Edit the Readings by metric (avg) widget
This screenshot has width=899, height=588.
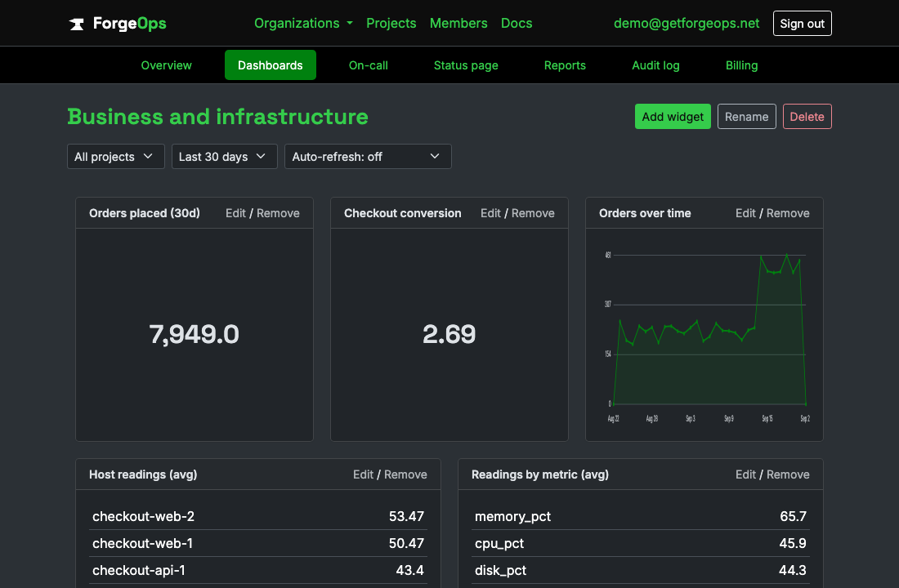pyautogui.click(x=745, y=474)
